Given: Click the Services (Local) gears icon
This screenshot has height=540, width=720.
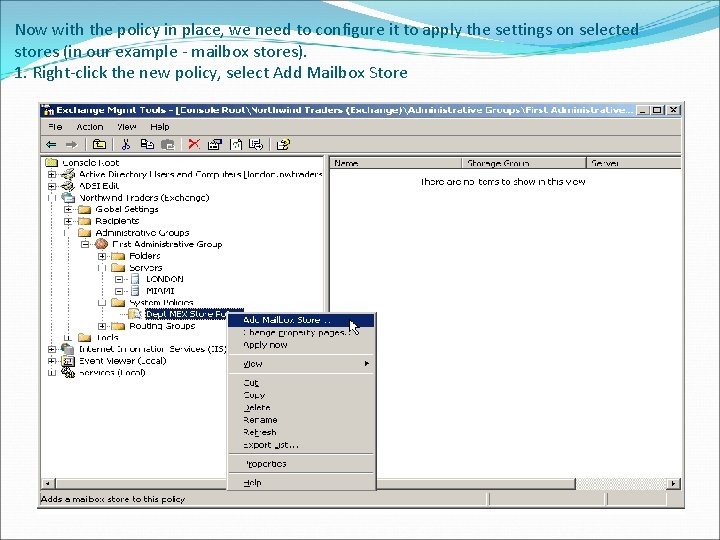Looking at the screenshot, I should tap(69, 372).
